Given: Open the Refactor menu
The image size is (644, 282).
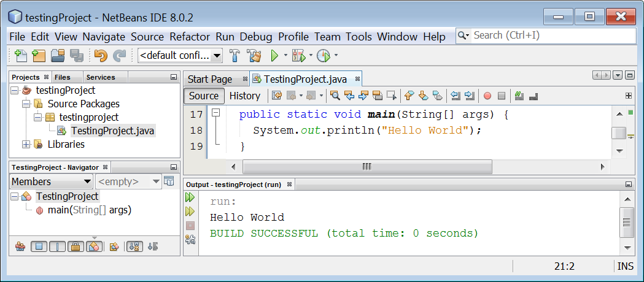Looking at the screenshot, I should tap(190, 37).
